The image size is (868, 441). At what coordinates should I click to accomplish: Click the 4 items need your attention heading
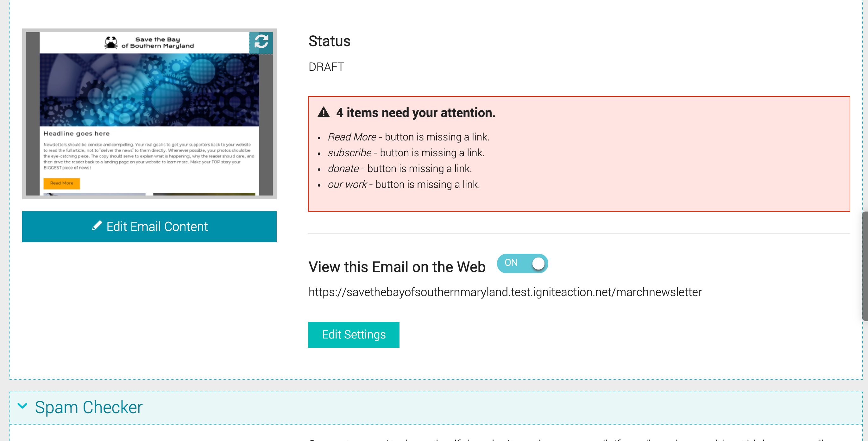tap(416, 112)
